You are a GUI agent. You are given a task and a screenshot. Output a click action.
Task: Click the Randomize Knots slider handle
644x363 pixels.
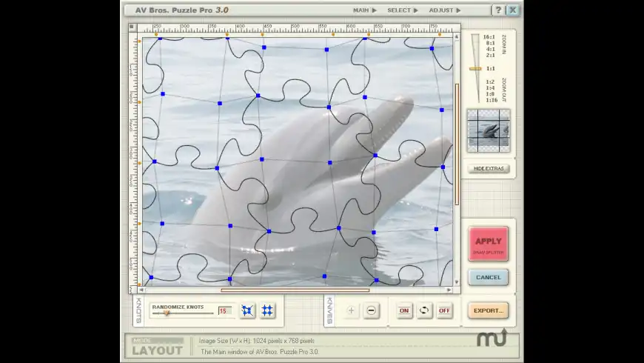click(x=167, y=313)
